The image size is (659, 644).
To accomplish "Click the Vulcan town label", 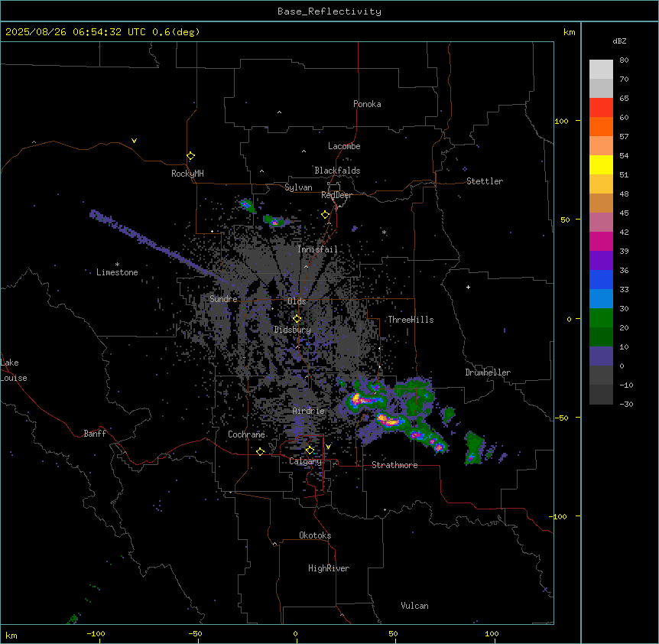I will click(415, 606).
